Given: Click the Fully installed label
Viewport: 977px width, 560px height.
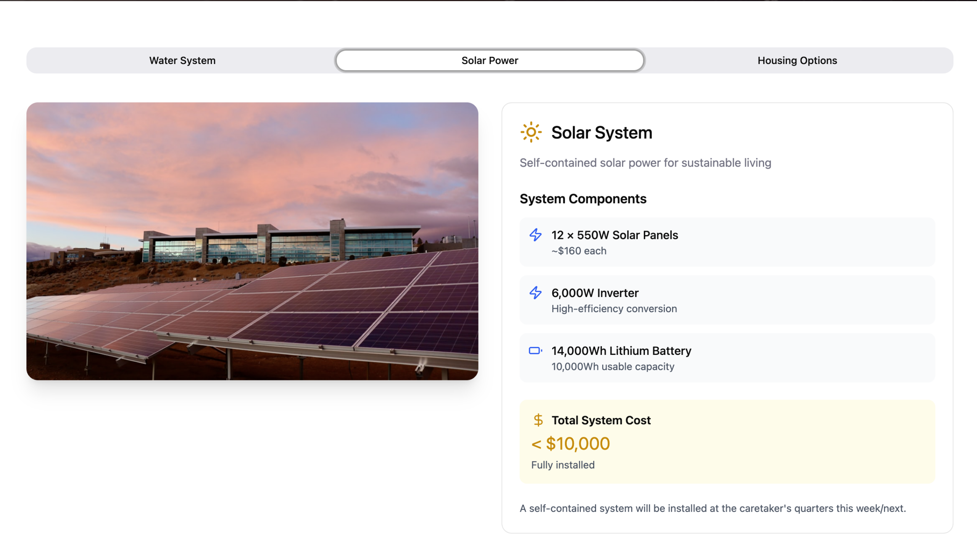Looking at the screenshot, I should [563, 465].
